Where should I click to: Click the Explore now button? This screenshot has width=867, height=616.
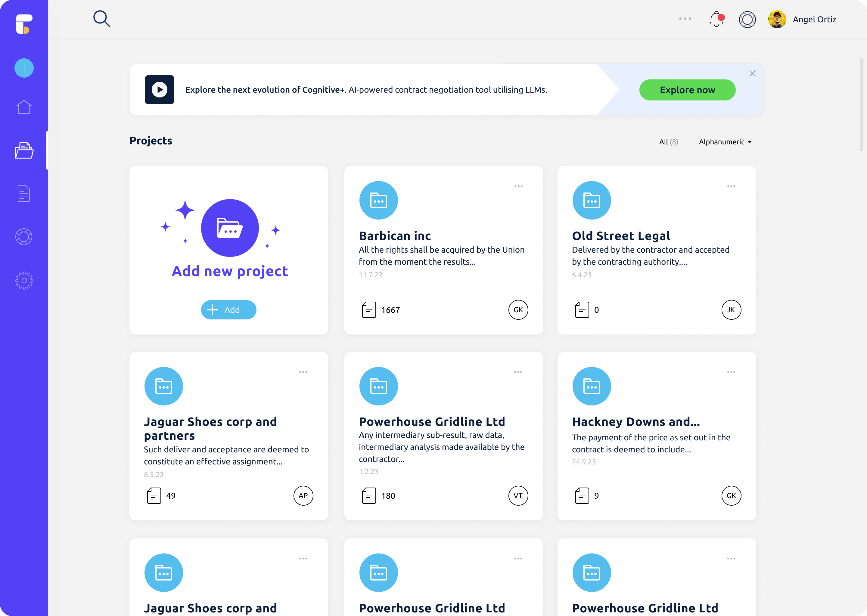687,90
